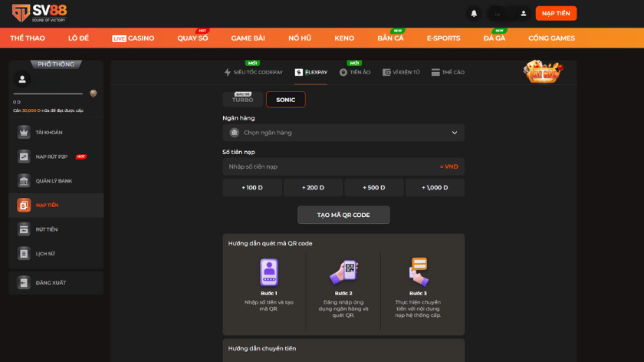644x362 pixels.
Task: Open Lô Đề menu
Action: click(78, 38)
